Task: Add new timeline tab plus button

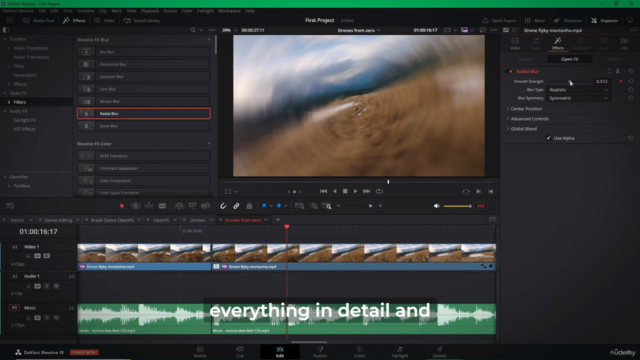Action: pyautogui.click(x=278, y=220)
